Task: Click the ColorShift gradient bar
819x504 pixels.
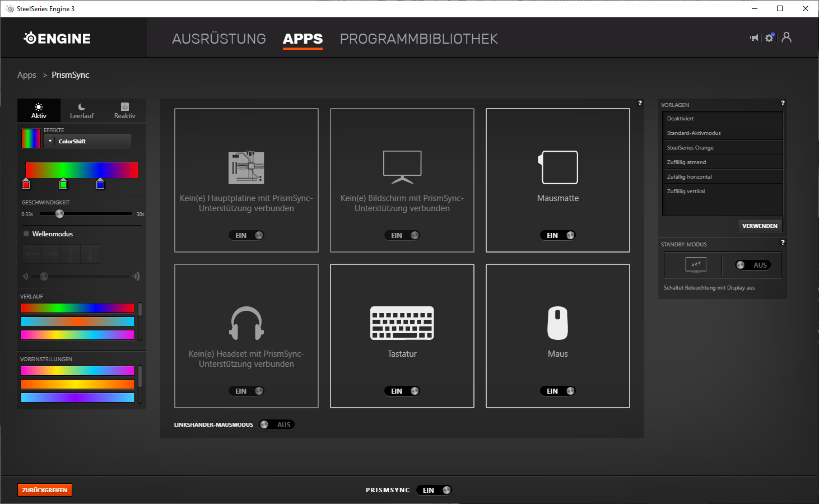Action: click(82, 170)
